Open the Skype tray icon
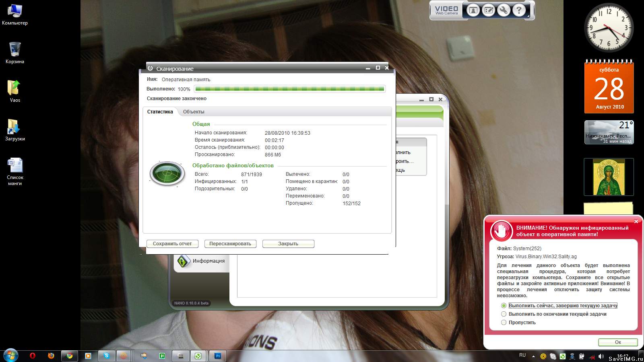Screen dimensions: 644x362 553,356
